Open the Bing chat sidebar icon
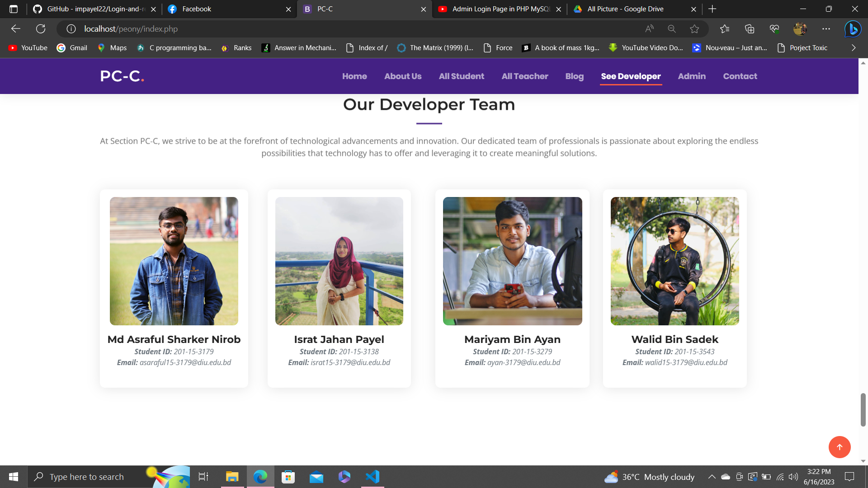This screenshot has height=488, width=868. 853,29
